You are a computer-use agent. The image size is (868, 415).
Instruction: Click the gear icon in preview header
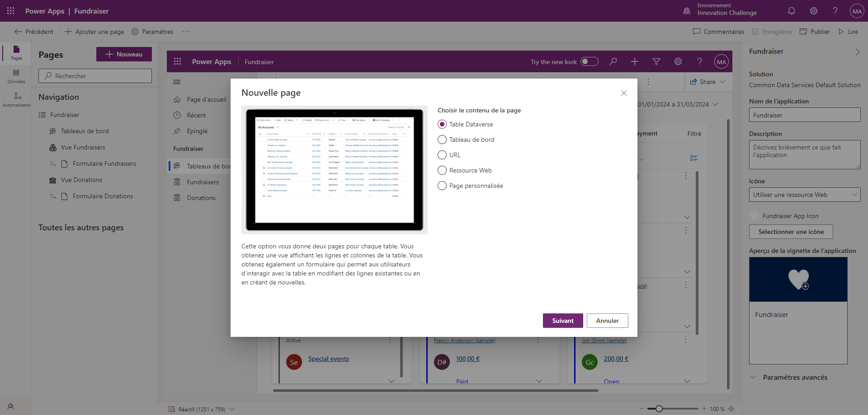tap(678, 61)
